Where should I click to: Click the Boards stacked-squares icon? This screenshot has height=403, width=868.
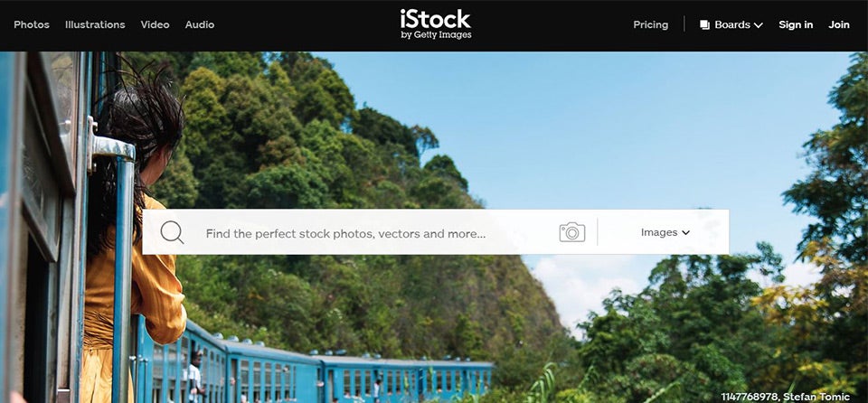pyautogui.click(x=704, y=25)
